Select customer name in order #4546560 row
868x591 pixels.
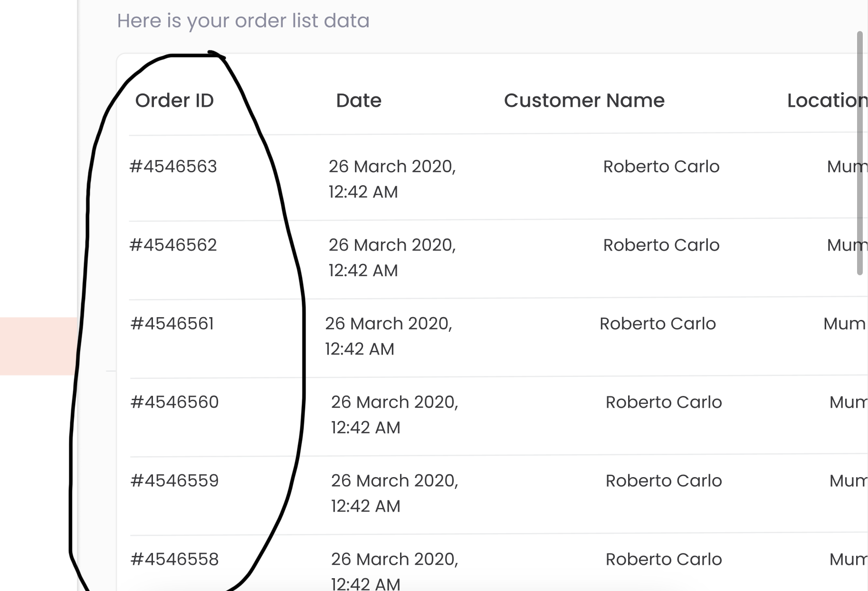[x=664, y=403]
